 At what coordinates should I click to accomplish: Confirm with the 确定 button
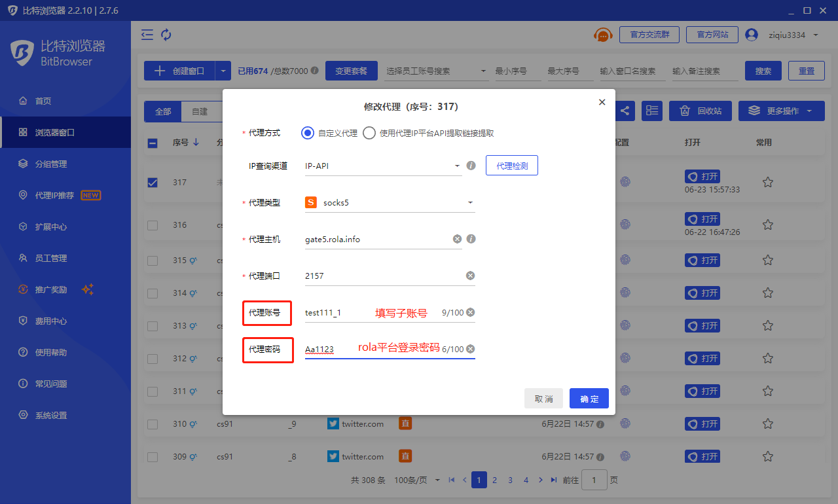click(x=589, y=399)
